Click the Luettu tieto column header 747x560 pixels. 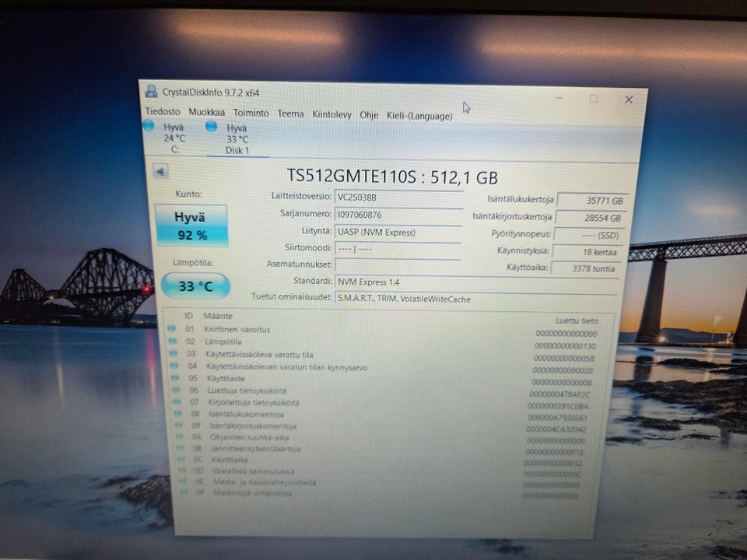[x=577, y=321]
